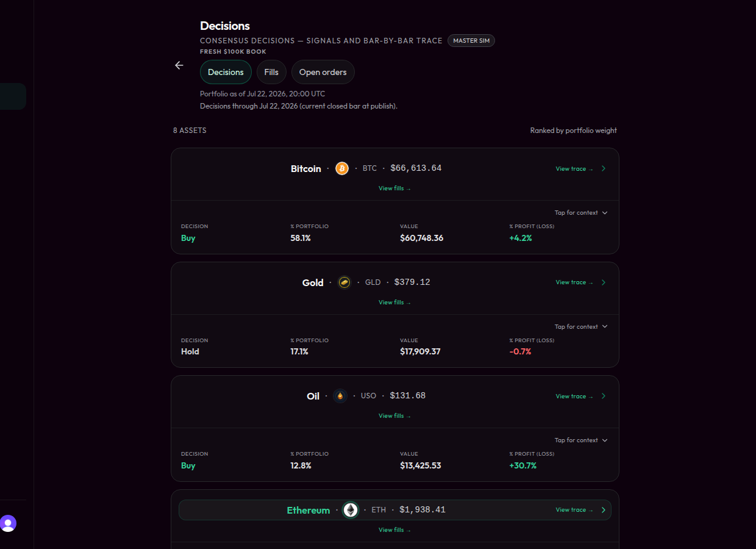756x549 pixels.
Task: Click Oil portfolio share 12.8%
Action: [x=301, y=465]
